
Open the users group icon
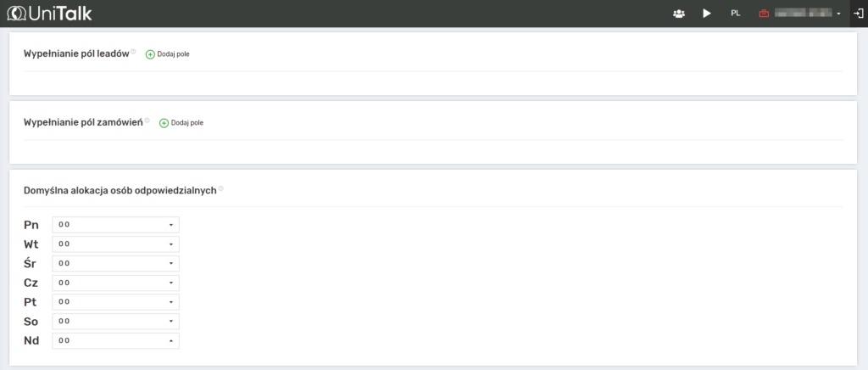(678, 14)
